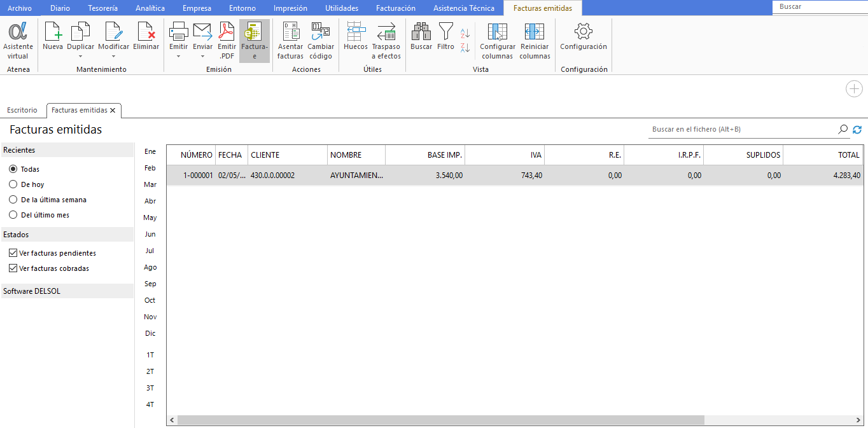Screen dimensions: 868x428
Task: Select De la última semana option
Action: pyautogui.click(x=13, y=200)
